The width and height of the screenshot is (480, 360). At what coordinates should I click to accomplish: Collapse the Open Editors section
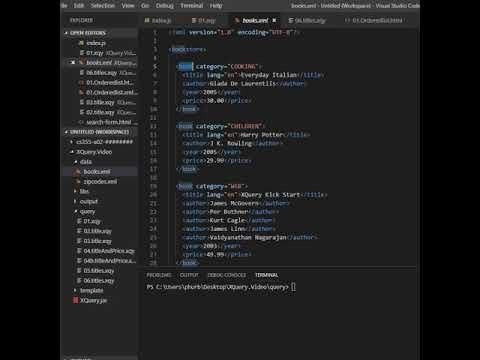(x=88, y=33)
